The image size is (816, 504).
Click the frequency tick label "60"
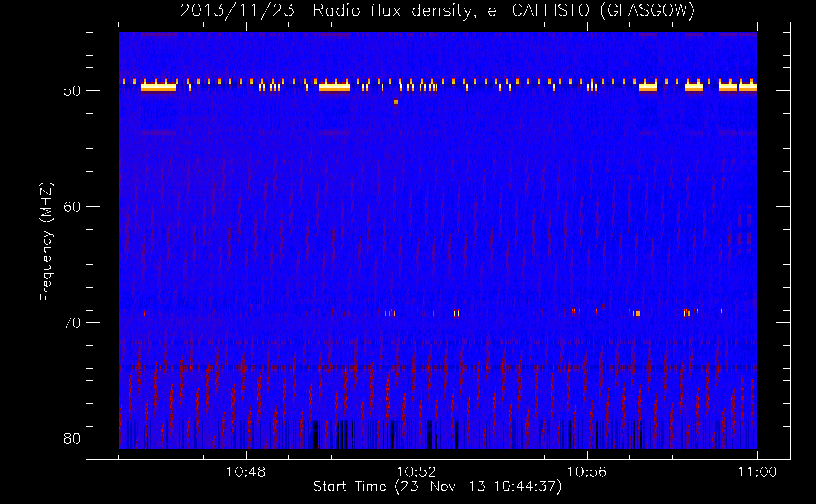pyautogui.click(x=73, y=207)
